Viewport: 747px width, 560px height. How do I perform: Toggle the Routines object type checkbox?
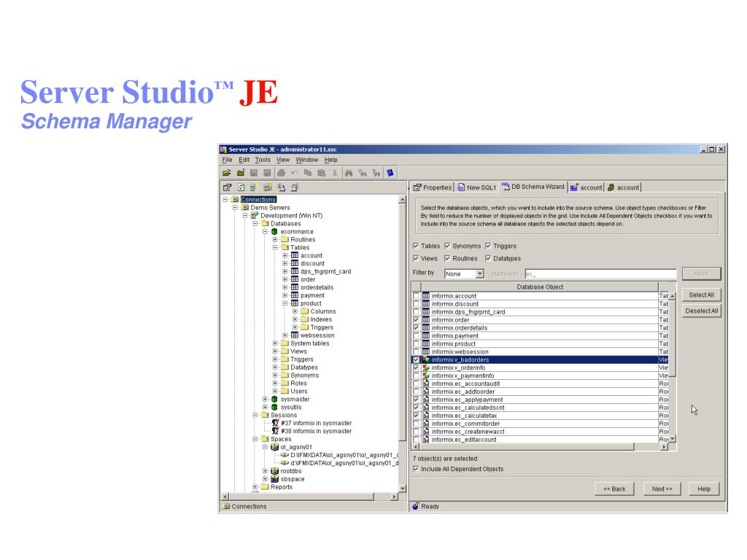pyautogui.click(x=447, y=258)
